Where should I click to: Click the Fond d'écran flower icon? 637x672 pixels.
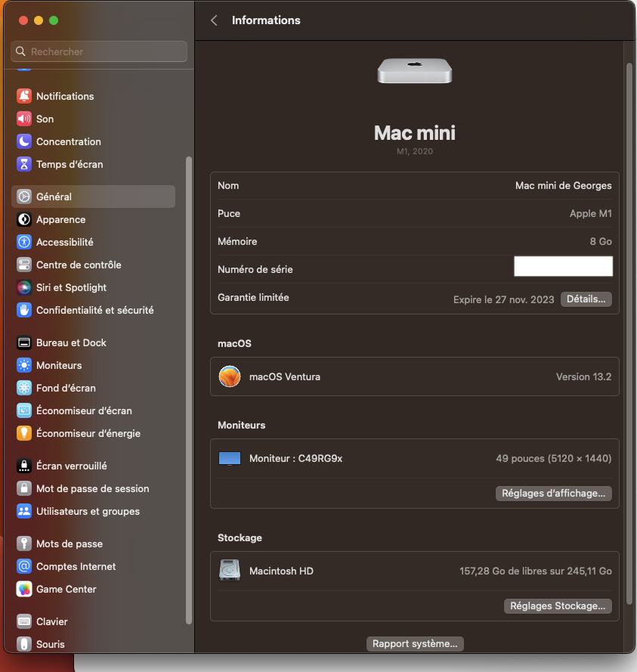tap(24, 388)
